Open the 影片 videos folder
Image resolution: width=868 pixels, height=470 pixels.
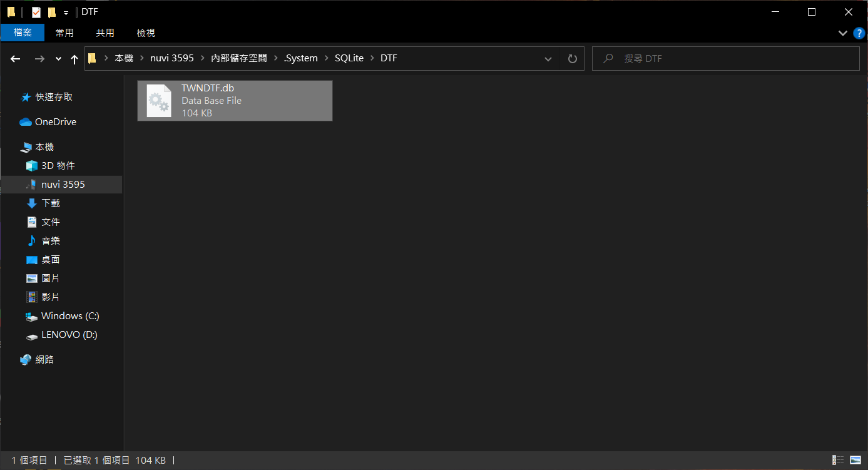[51, 297]
